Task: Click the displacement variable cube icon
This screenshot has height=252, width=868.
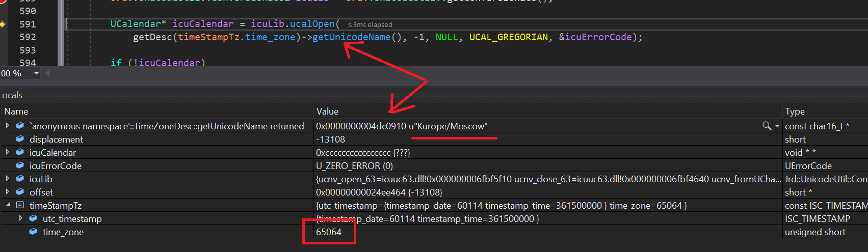Action: tap(20, 139)
